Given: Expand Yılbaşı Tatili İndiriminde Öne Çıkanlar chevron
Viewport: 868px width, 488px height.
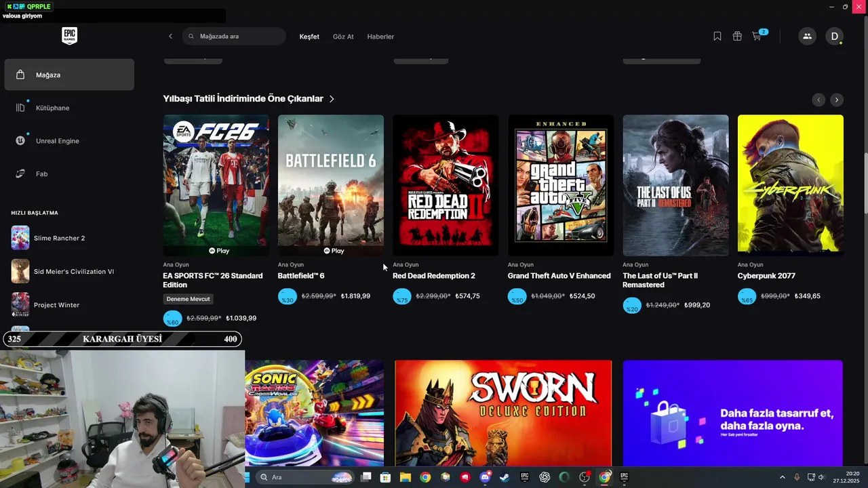Looking at the screenshot, I should click(x=332, y=99).
